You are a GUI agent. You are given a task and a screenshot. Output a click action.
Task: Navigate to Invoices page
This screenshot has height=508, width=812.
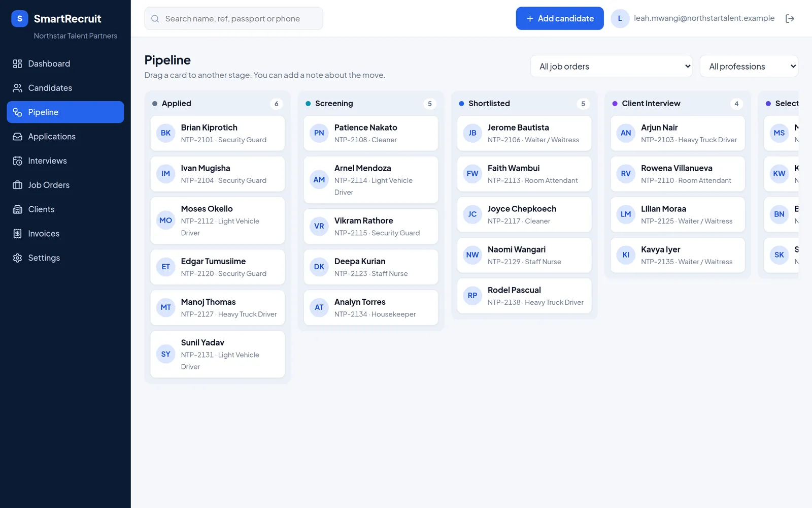point(65,234)
